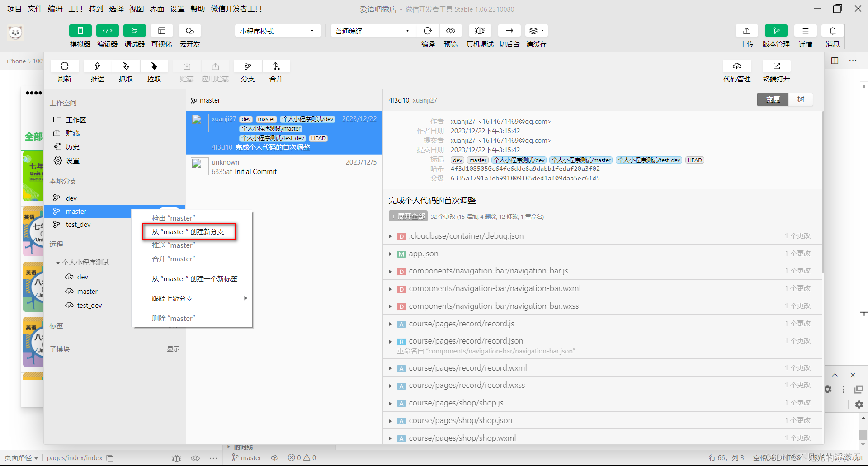Viewport: 868px width, 466px height.
Task: Open the 页面路径 dropdown in status bar
Action: pos(21,458)
